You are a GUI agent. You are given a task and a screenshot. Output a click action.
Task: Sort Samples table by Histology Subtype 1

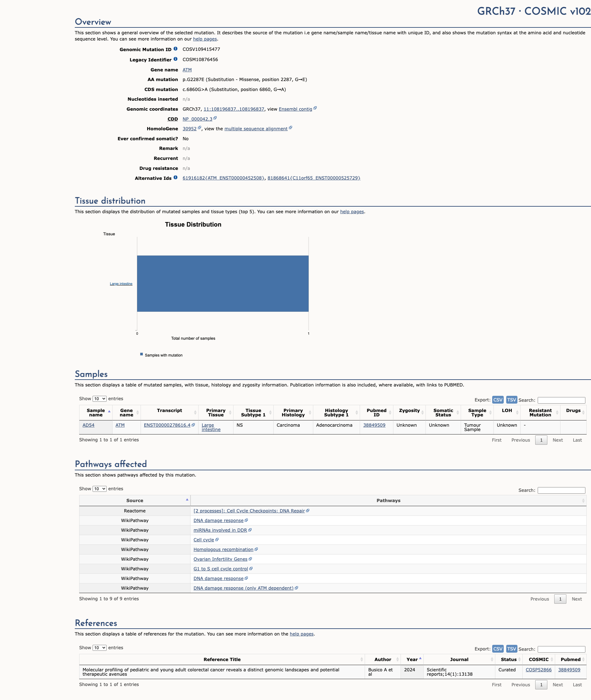pos(336,413)
